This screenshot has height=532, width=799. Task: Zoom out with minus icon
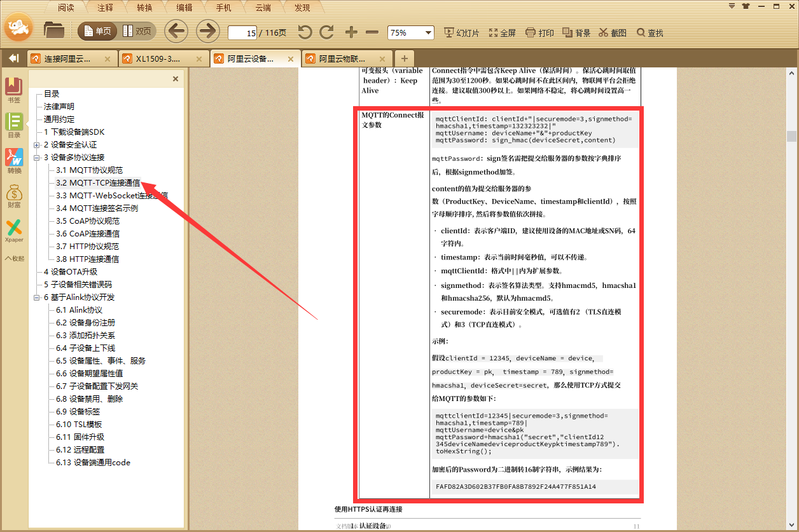[x=372, y=32]
